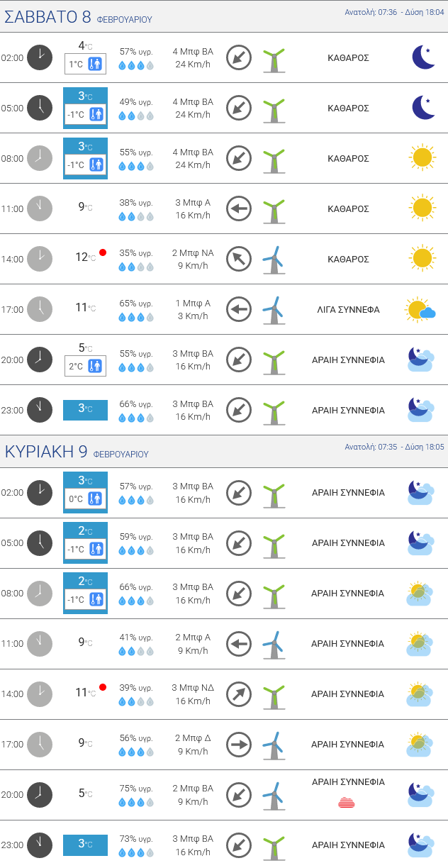Click the Saturday 11:00 sunny weather icon
This screenshot has width=448, height=868.
tap(421, 208)
